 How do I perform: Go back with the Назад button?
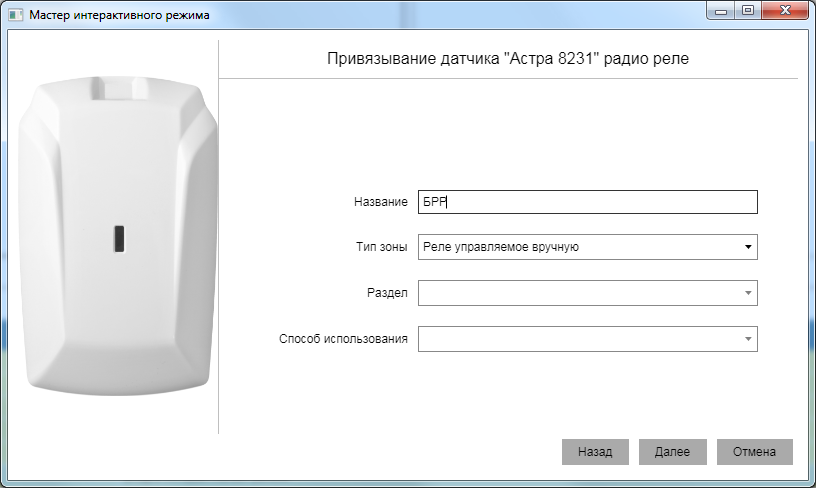tap(595, 452)
